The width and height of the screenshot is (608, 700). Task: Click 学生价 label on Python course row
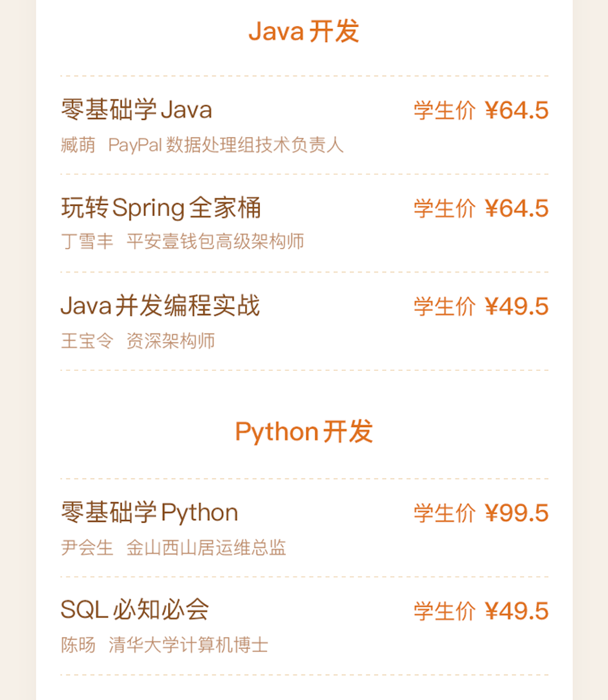[444, 513]
